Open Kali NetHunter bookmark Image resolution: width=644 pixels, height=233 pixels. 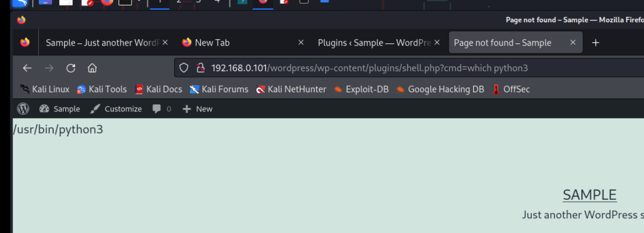(291, 89)
